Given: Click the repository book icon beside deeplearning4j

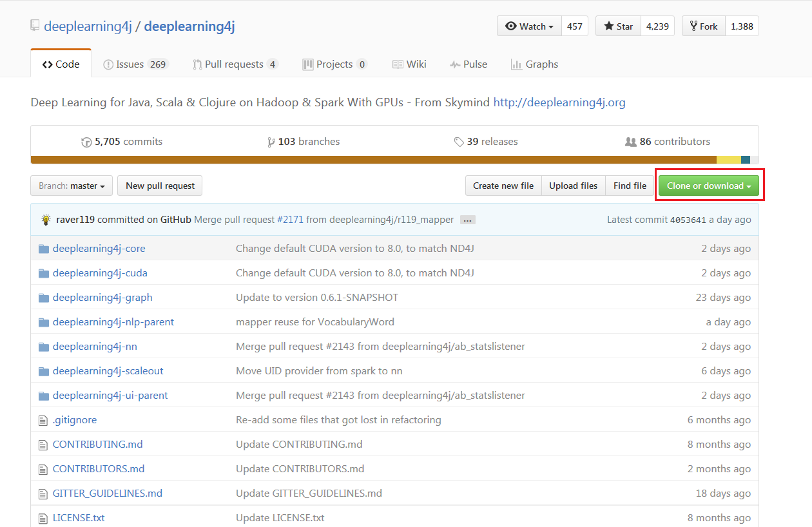Looking at the screenshot, I should (34, 25).
